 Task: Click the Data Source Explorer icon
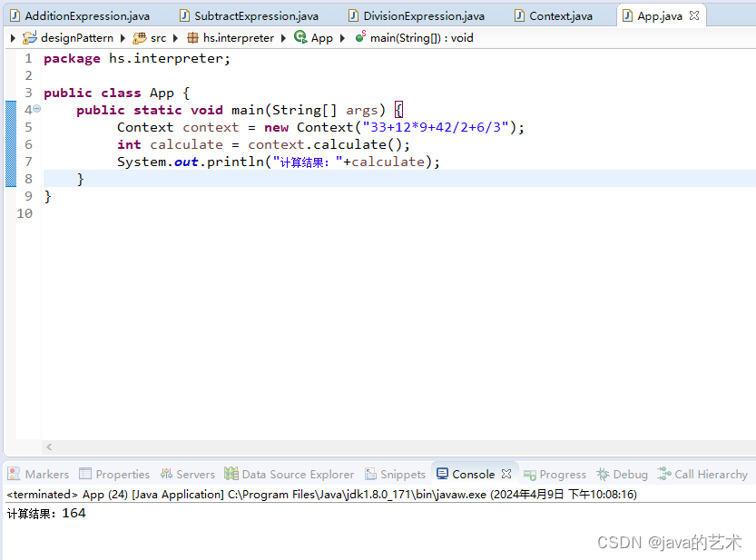tap(231, 474)
